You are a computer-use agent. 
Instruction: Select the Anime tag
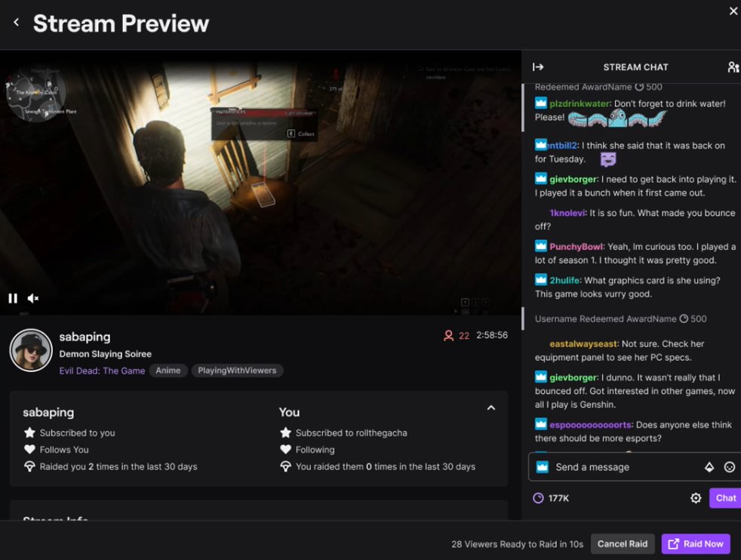tap(168, 371)
